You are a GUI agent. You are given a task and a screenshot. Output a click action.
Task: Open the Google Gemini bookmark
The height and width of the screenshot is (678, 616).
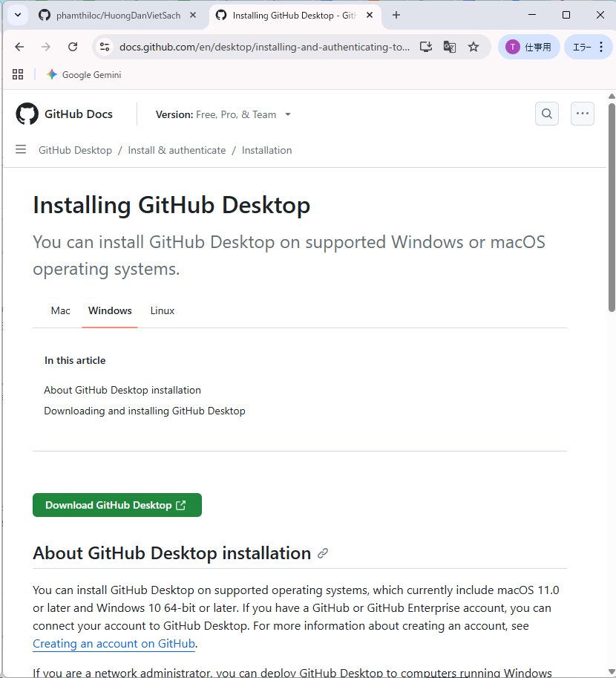[84, 74]
